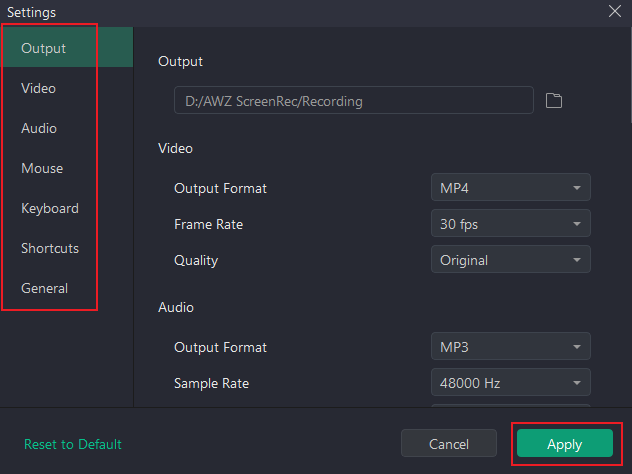
Task: Switch to the Video settings tab
Action: (x=39, y=88)
